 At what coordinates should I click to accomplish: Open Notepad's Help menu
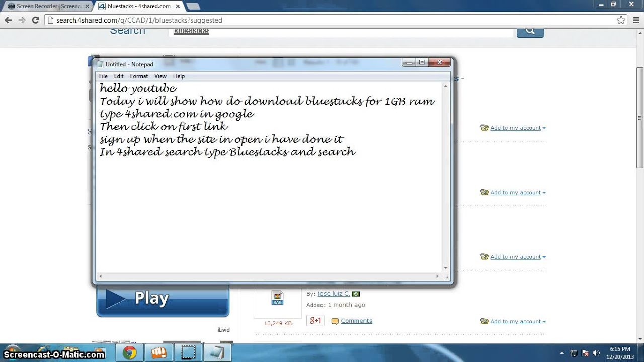(x=179, y=76)
